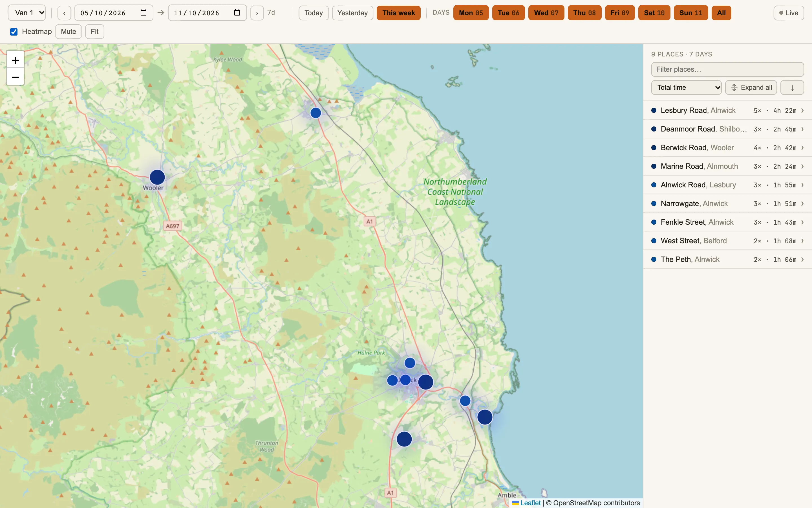Reverse sort order with arrow button
The image size is (812, 508).
pyautogui.click(x=792, y=88)
